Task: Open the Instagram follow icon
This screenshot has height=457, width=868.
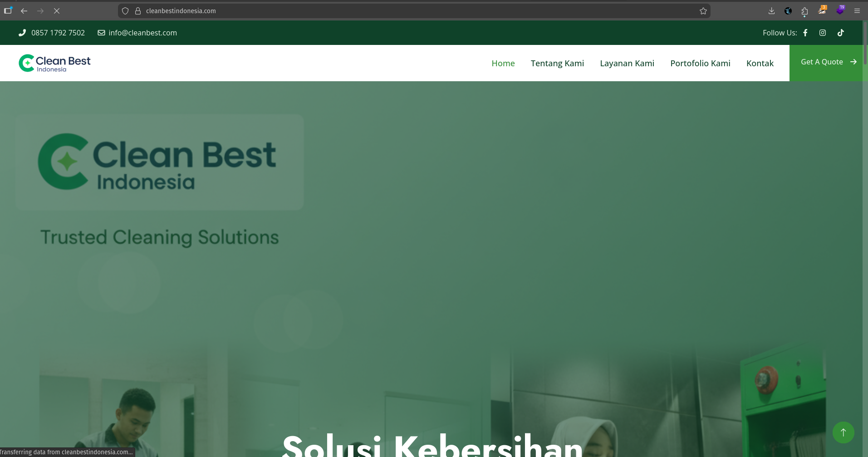Action: pyautogui.click(x=823, y=33)
